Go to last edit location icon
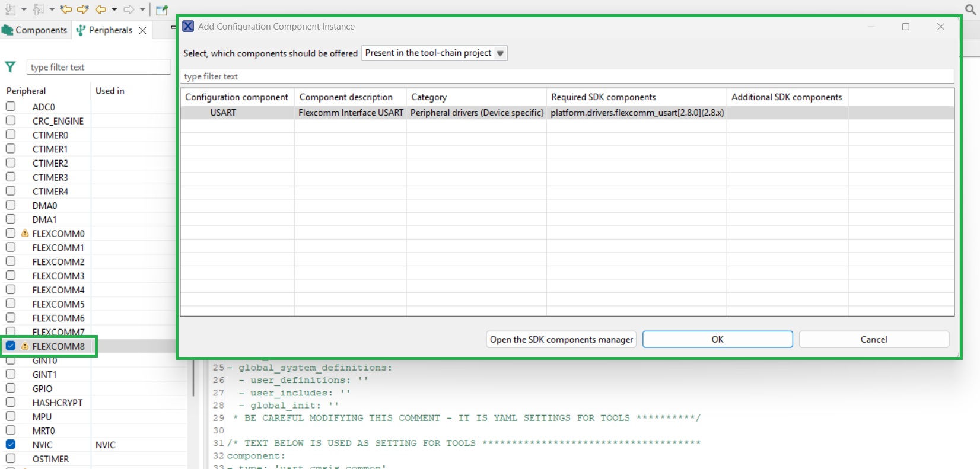This screenshot has width=980, height=469. tap(66, 9)
